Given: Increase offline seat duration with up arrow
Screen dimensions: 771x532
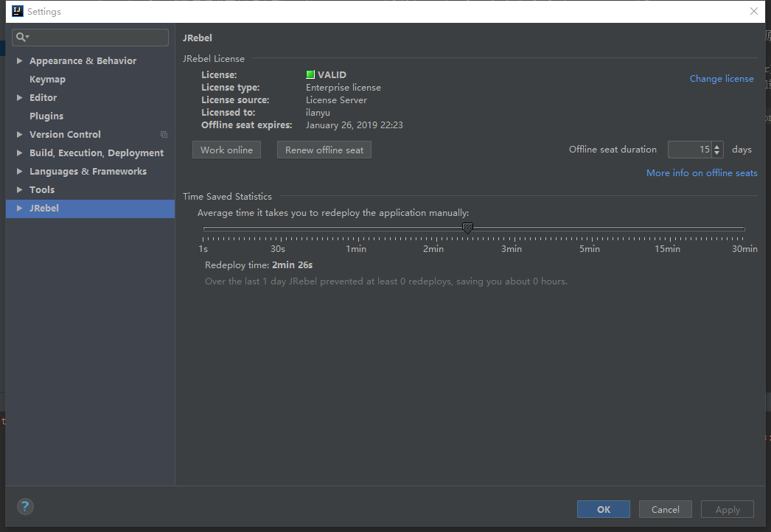Looking at the screenshot, I should tap(717, 147).
